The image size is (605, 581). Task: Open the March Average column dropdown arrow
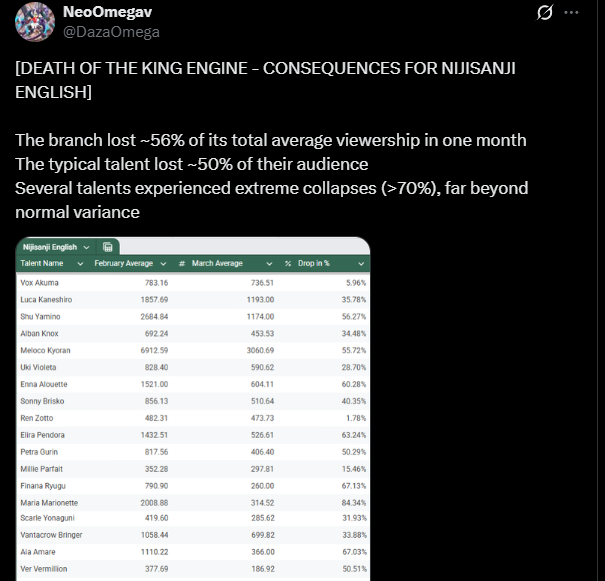(x=269, y=264)
